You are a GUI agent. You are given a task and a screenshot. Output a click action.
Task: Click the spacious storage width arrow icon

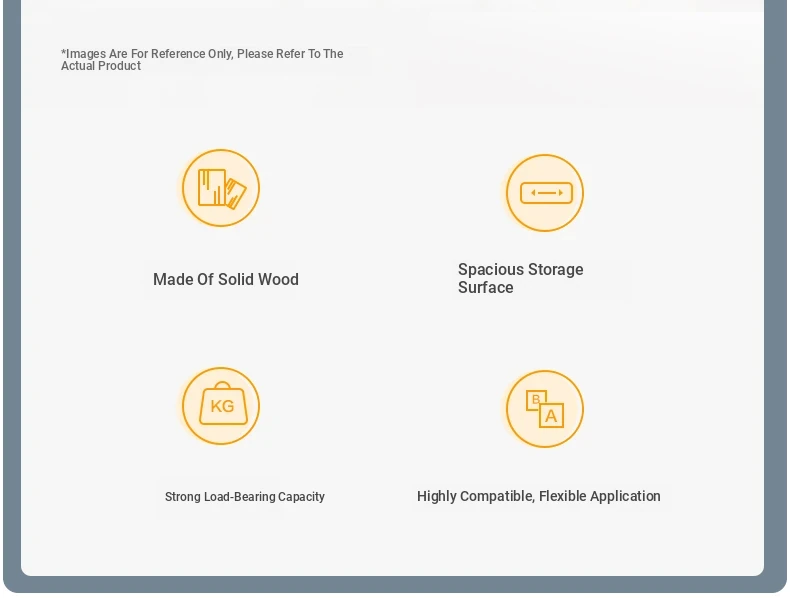pos(545,193)
